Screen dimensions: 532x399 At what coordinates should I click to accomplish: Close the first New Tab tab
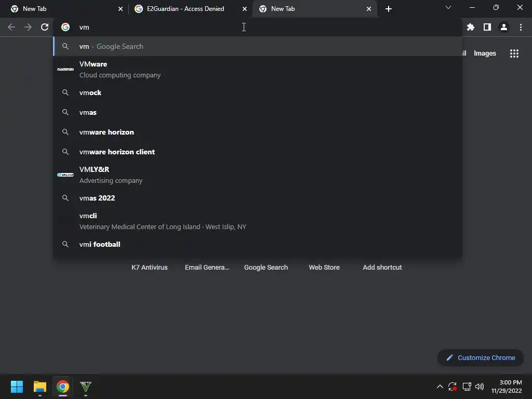tap(121, 9)
